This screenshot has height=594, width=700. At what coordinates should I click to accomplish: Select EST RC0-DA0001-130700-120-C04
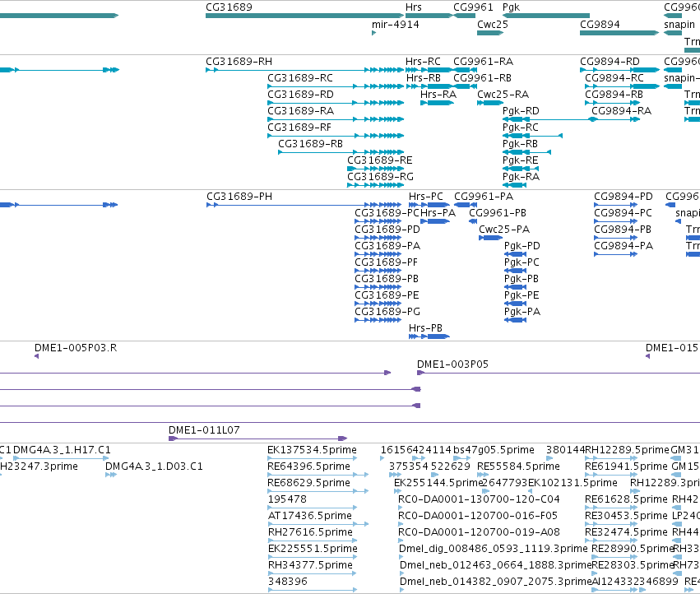coord(479,499)
